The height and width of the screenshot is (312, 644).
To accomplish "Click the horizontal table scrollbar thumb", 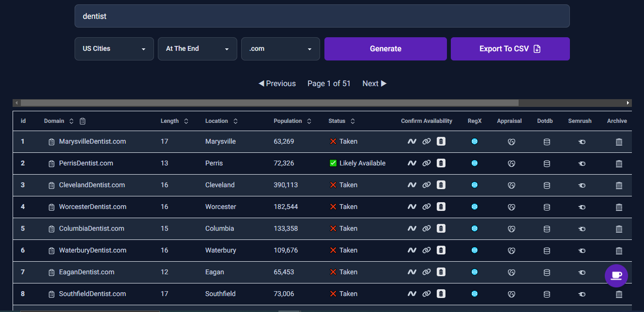I will tap(269, 103).
